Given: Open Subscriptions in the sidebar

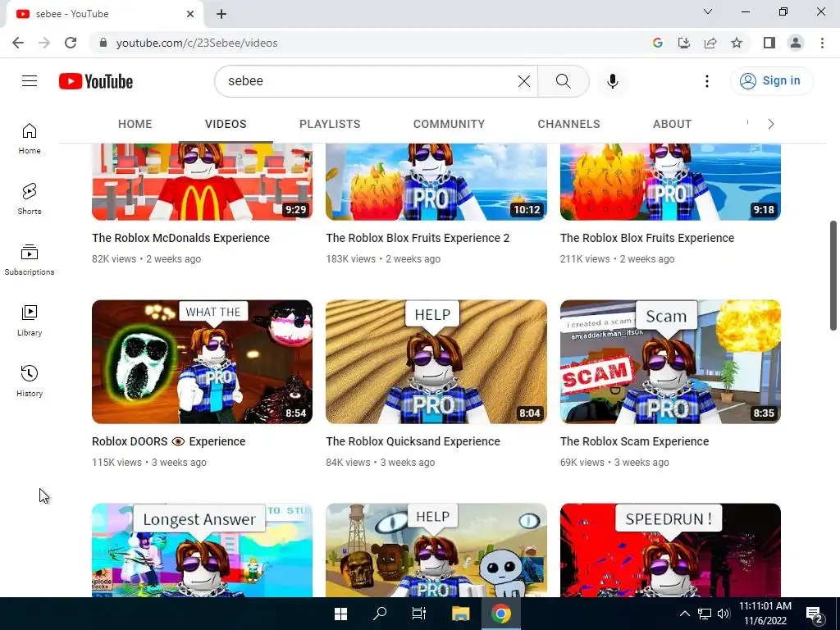Looking at the screenshot, I should 30,260.
